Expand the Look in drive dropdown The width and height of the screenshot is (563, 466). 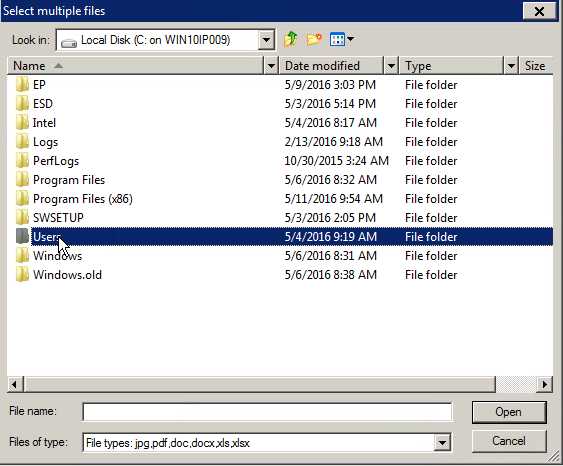(x=266, y=39)
